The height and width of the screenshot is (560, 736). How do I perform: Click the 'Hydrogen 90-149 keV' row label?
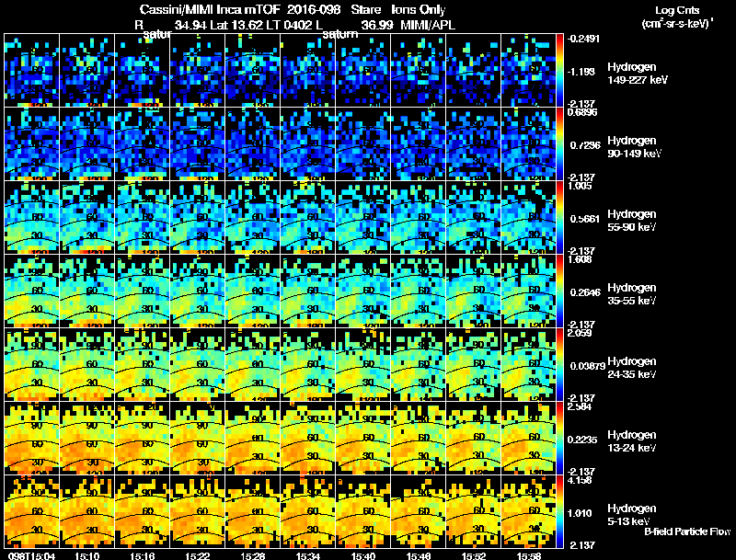tap(634, 147)
